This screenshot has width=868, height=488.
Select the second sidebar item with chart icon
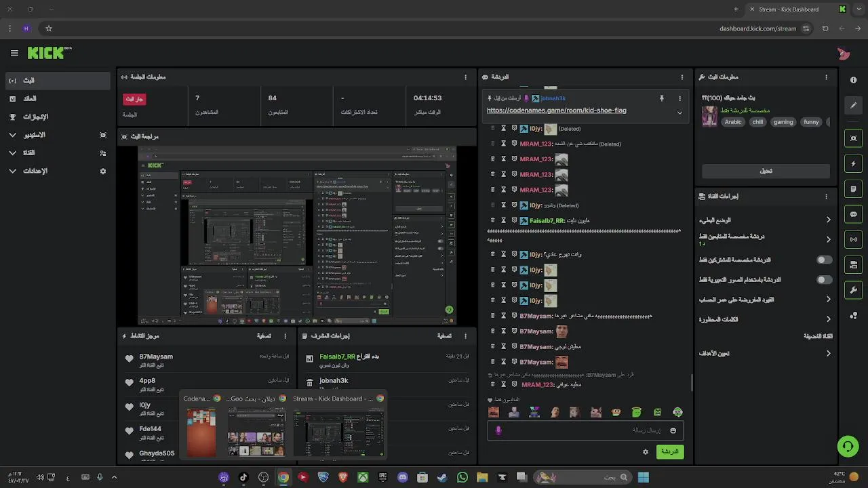click(58, 98)
